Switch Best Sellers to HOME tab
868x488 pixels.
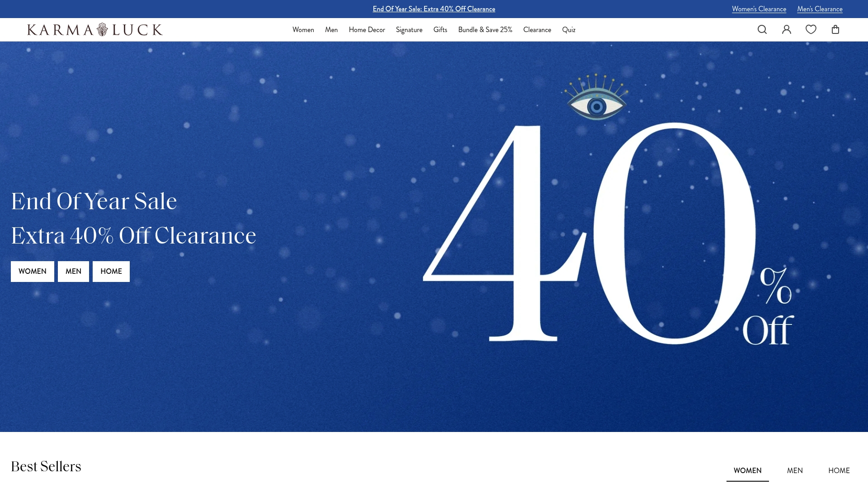[839, 470]
